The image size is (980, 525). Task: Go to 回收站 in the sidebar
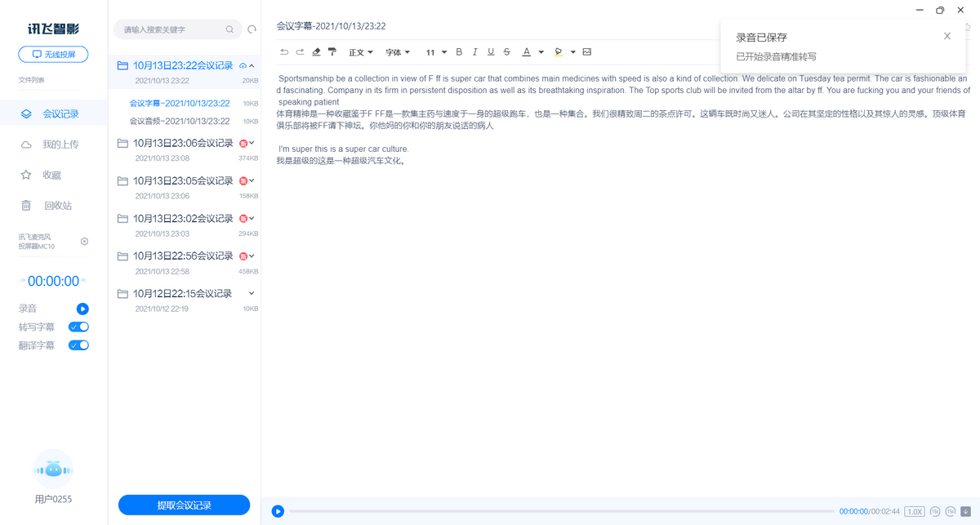(x=57, y=206)
